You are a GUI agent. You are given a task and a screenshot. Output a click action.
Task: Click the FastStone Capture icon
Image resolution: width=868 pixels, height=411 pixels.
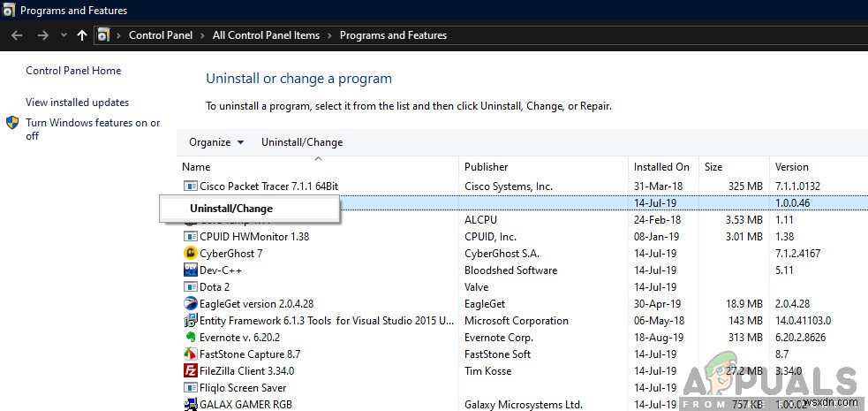[x=190, y=354]
